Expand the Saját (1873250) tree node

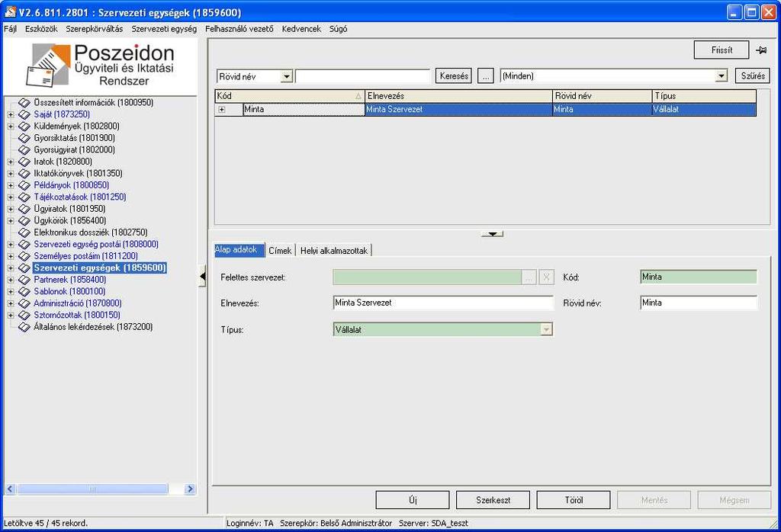point(11,114)
